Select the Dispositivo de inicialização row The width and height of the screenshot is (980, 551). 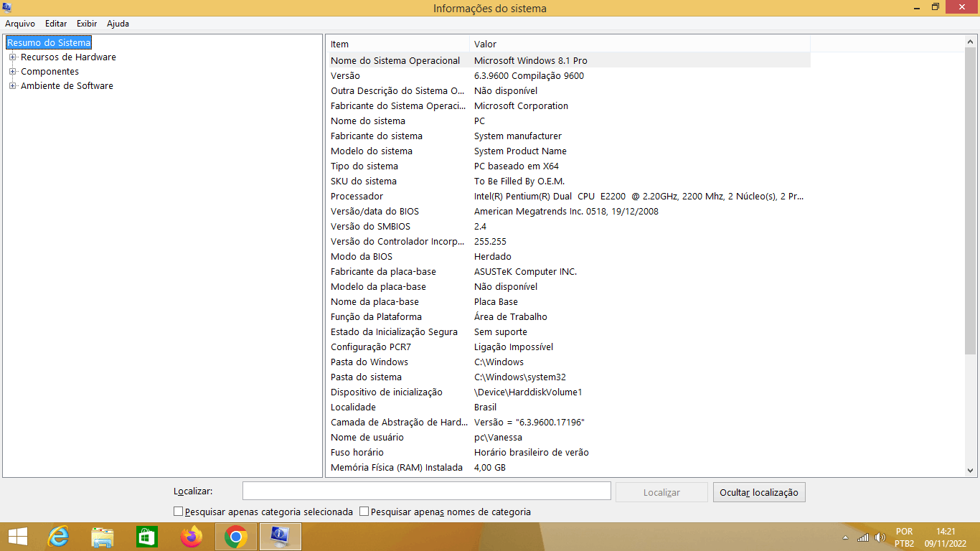pos(569,392)
